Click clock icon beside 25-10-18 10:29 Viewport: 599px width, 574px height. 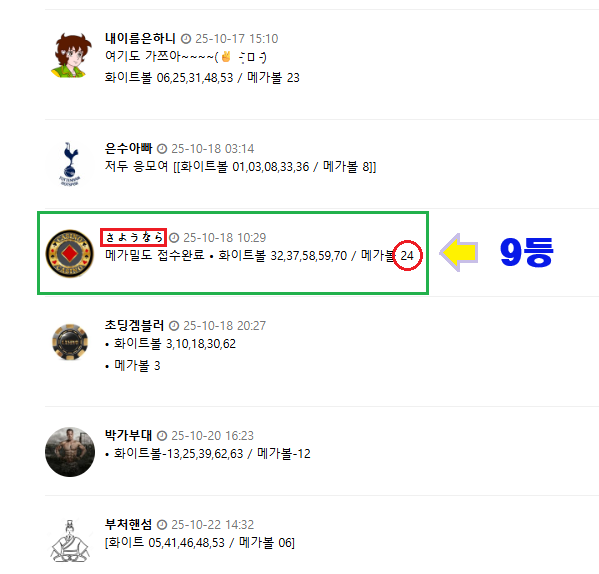point(174,238)
